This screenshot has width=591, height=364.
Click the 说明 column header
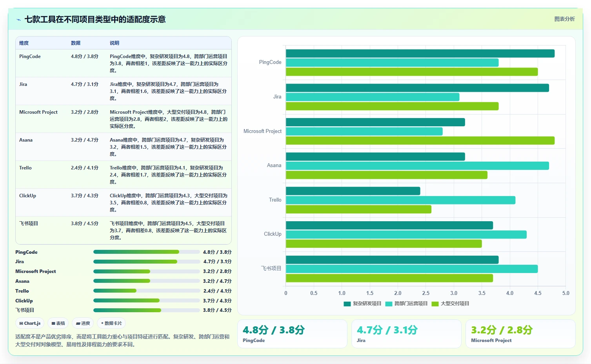[115, 43]
